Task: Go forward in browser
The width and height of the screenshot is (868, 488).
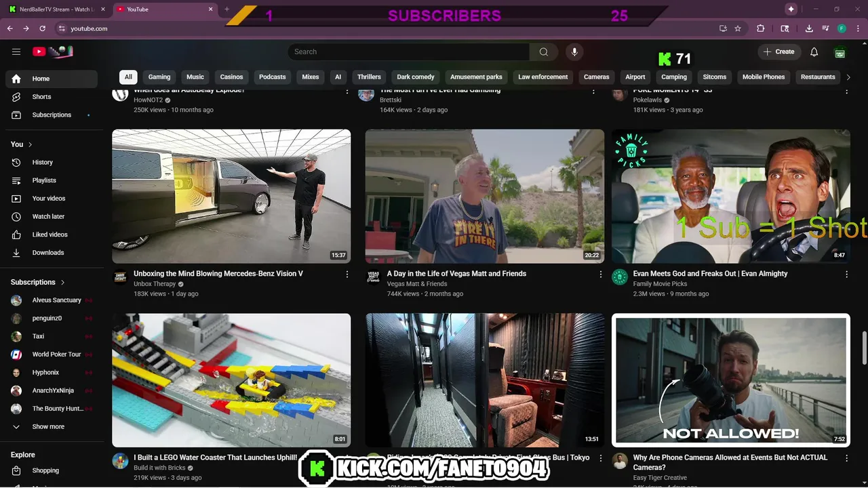Action: pyautogui.click(x=26, y=28)
